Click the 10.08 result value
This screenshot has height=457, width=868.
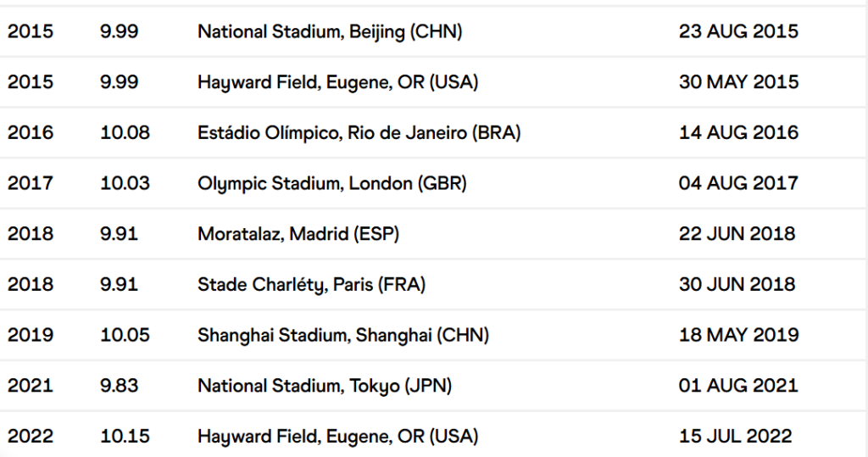[125, 132]
